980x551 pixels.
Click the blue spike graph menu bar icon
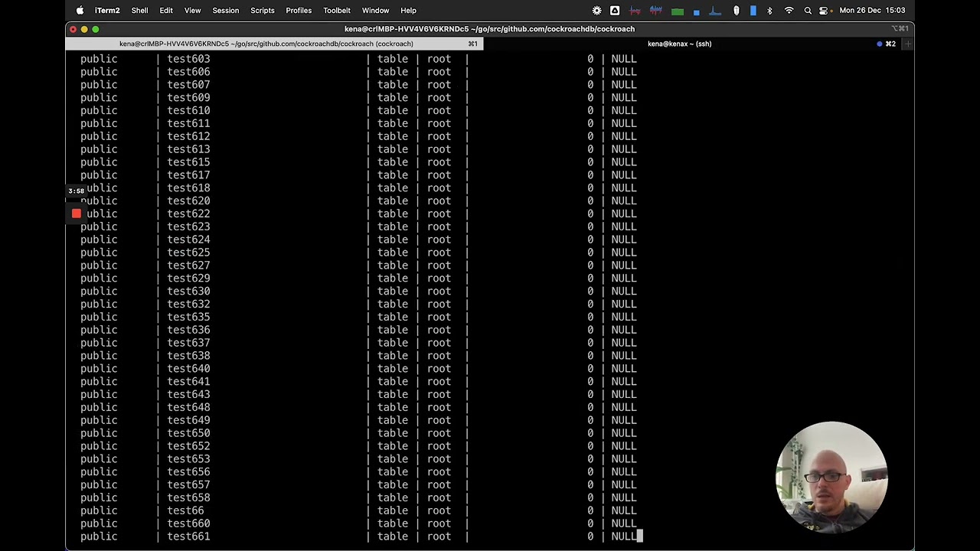pos(715,11)
